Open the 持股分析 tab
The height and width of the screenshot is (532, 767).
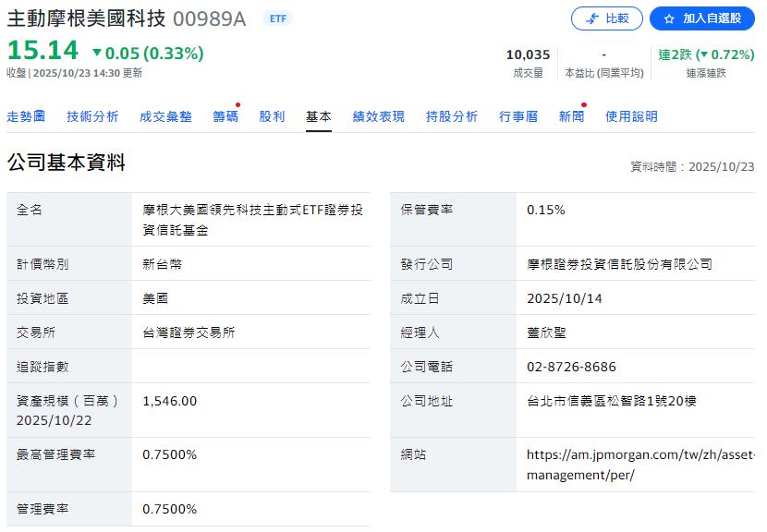click(x=452, y=116)
